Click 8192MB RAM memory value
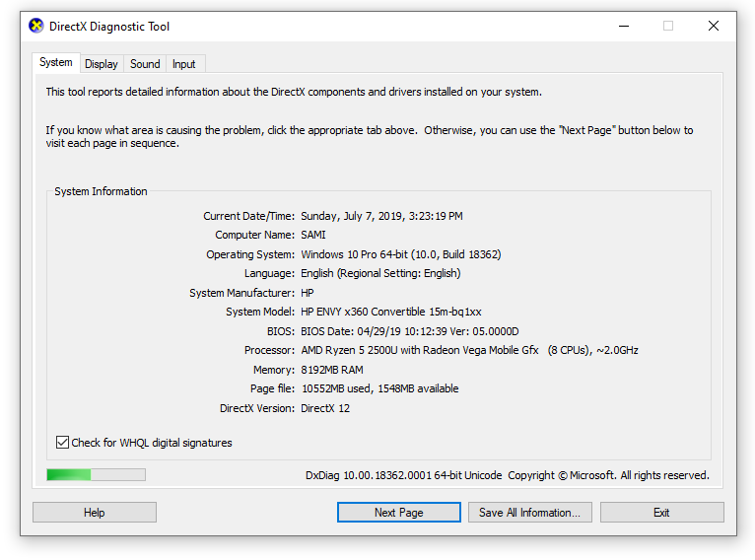This screenshot has width=755, height=560. click(332, 370)
